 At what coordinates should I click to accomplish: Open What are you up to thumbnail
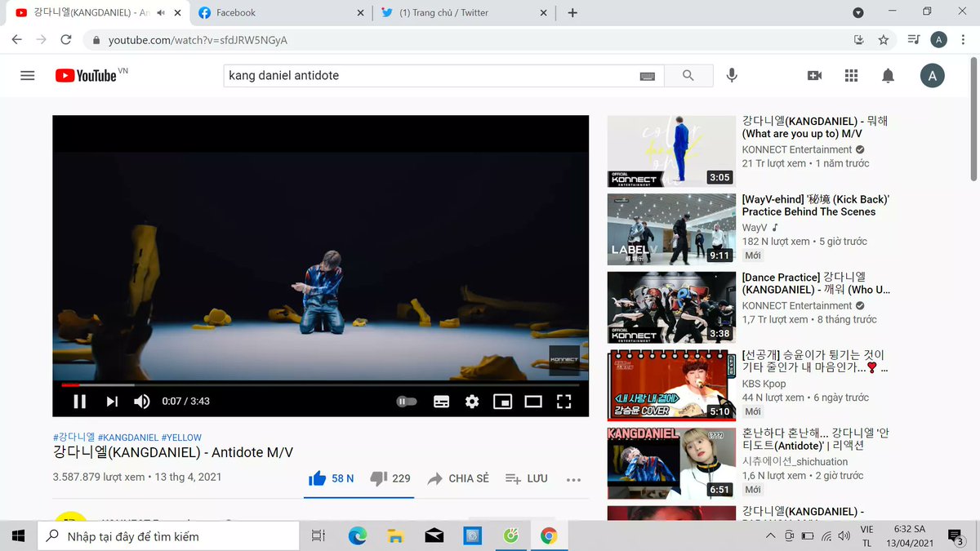[672, 152]
